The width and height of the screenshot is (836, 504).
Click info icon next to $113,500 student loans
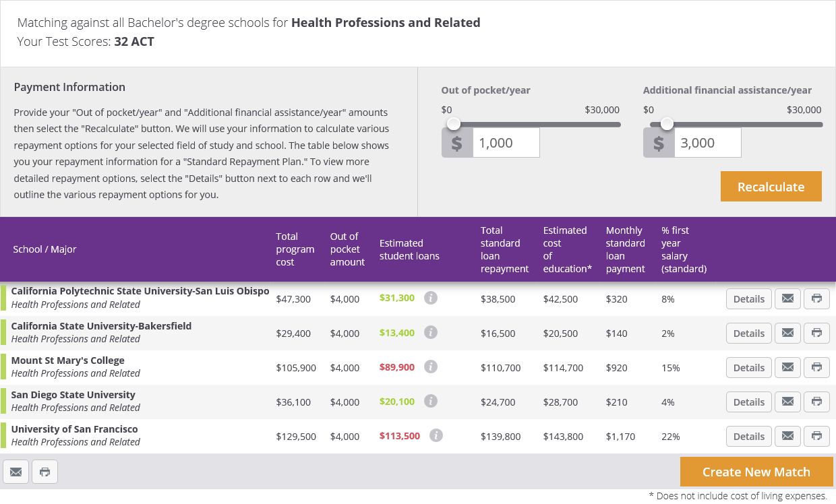coord(436,435)
